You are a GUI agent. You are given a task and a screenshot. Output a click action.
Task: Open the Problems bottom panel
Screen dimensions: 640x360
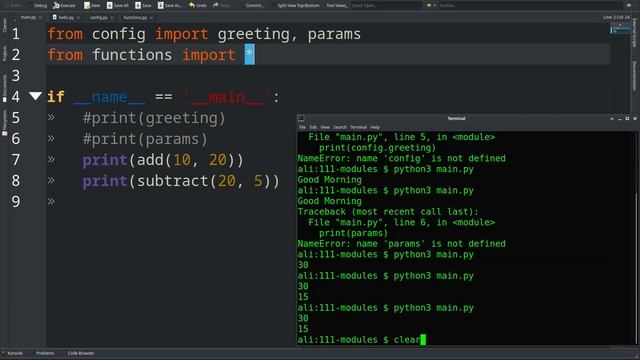point(45,353)
